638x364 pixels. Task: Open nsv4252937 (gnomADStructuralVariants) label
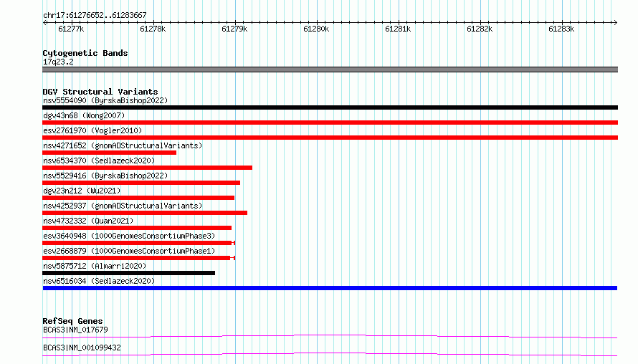click(123, 206)
